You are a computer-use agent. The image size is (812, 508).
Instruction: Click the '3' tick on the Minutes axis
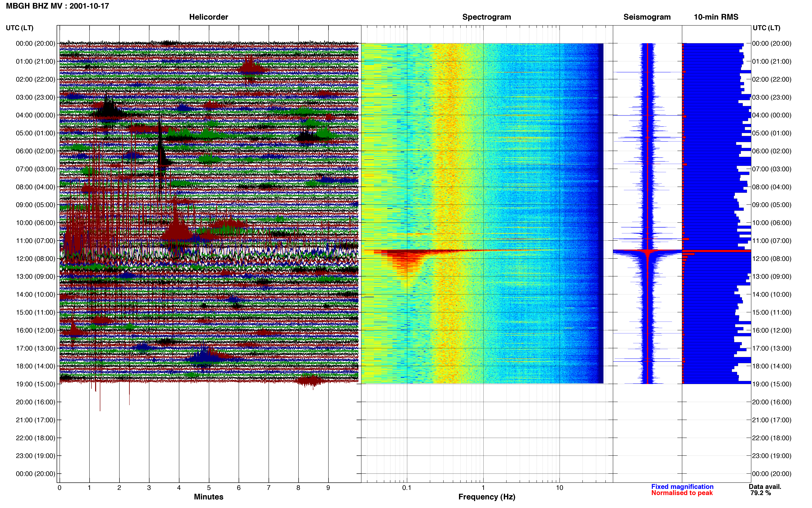(x=149, y=487)
